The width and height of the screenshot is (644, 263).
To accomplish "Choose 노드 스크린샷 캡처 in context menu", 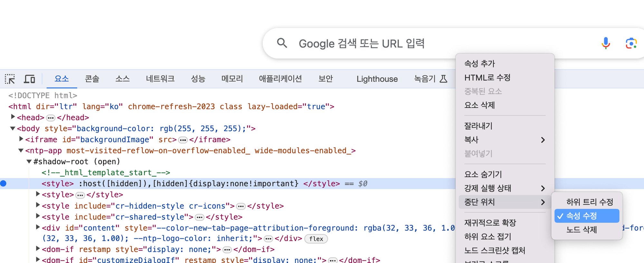I will click(505, 250).
